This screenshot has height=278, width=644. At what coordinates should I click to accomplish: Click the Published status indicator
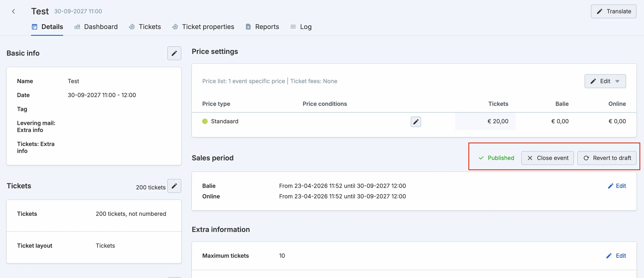pyautogui.click(x=496, y=158)
